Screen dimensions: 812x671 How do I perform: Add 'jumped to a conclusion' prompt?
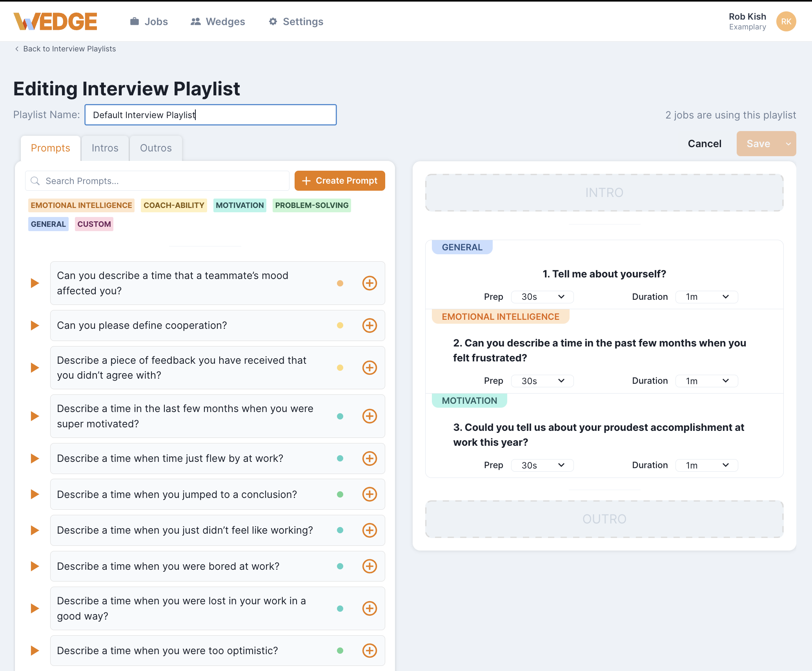(370, 494)
